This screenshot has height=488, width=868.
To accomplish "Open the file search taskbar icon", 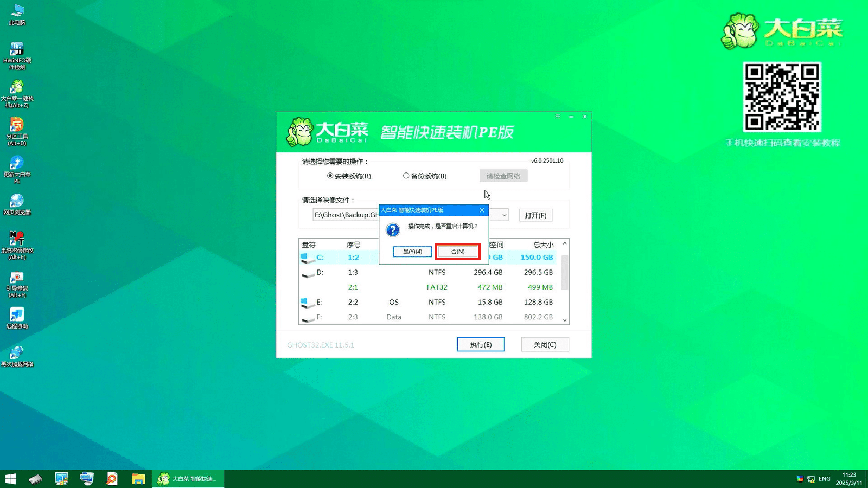I will coord(112,479).
